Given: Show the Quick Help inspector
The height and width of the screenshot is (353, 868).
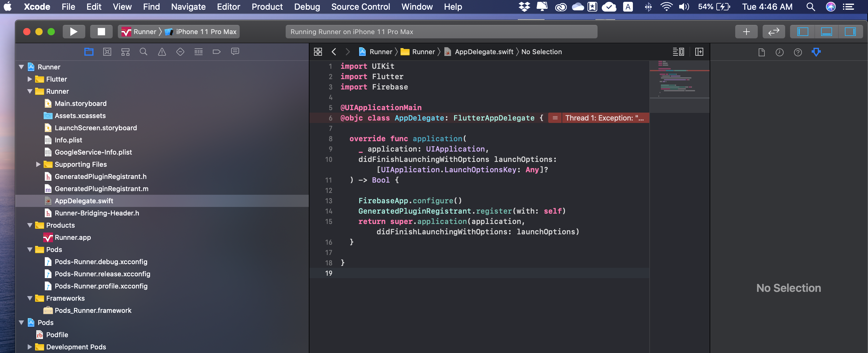Looking at the screenshot, I should pyautogui.click(x=798, y=52).
